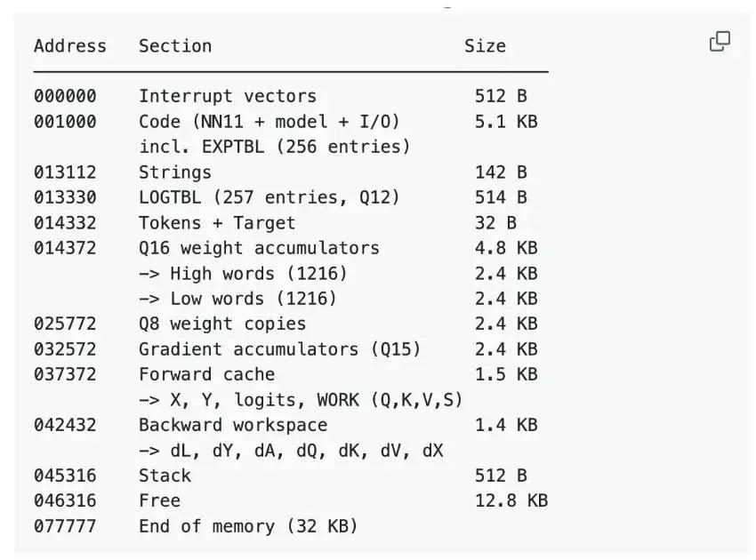Click the Backward workspace entry

click(x=232, y=425)
